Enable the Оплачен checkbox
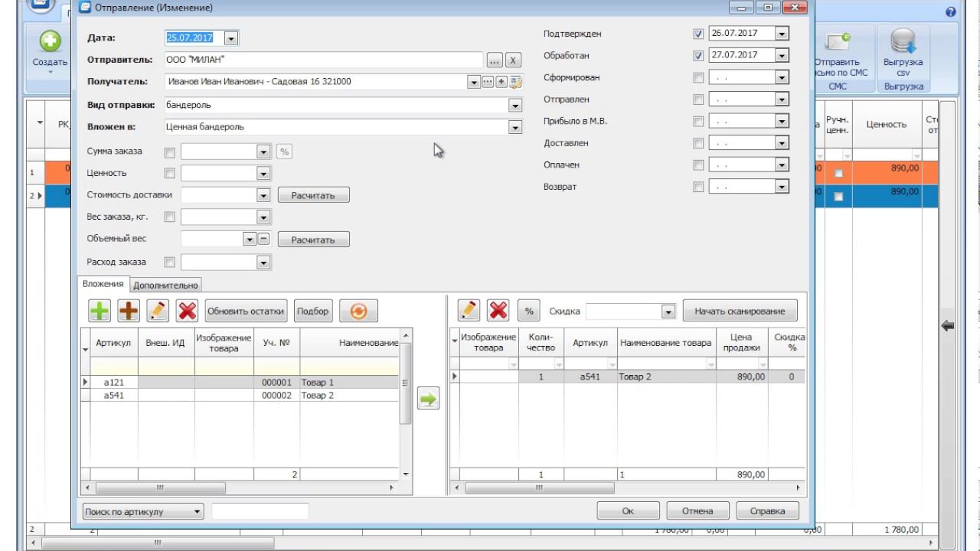 (x=698, y=165)
